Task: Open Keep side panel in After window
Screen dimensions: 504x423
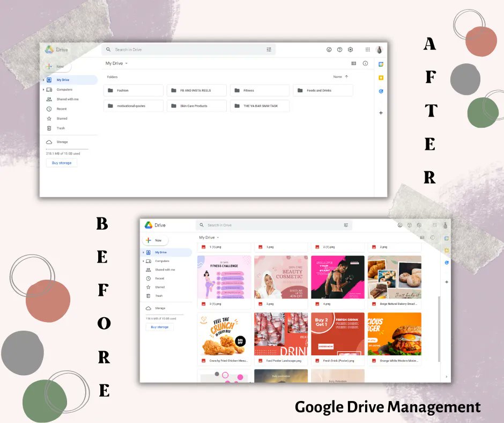Action: point(381,78)
